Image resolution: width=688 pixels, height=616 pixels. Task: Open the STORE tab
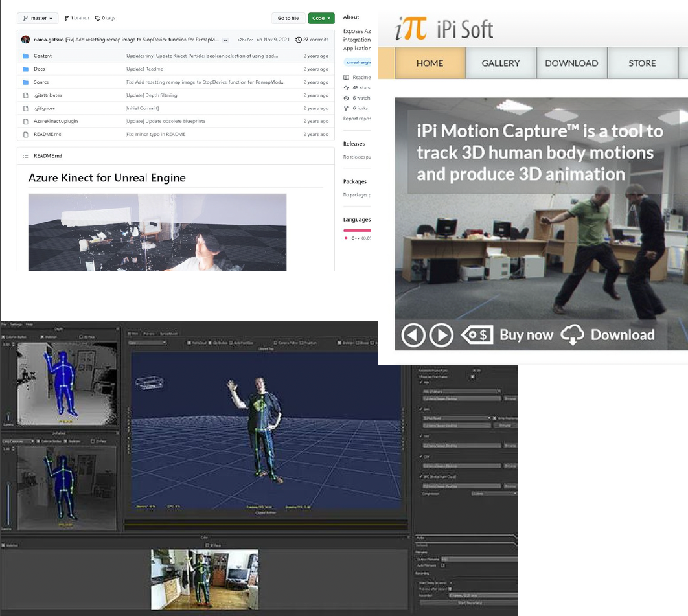(643, 63)
